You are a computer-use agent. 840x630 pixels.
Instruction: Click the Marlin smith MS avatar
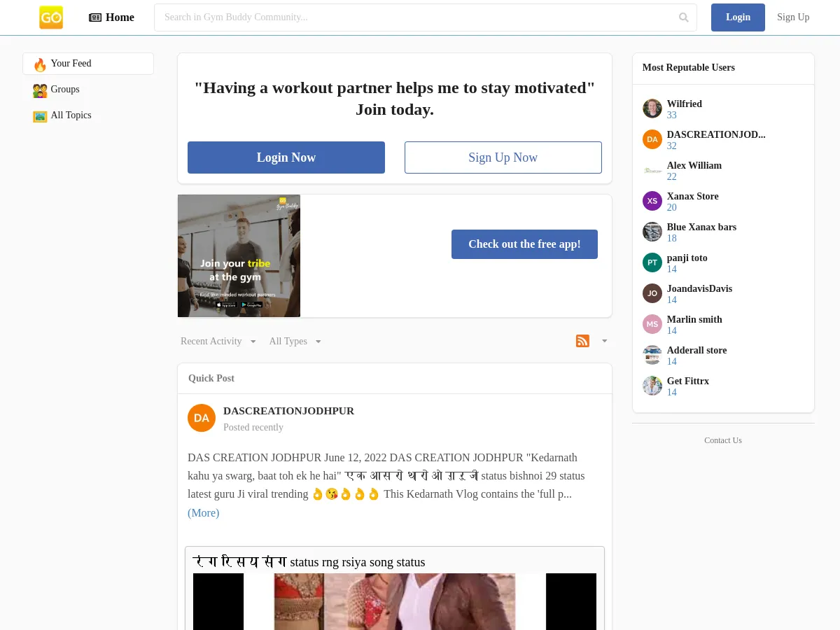click(x=652, y=324)
